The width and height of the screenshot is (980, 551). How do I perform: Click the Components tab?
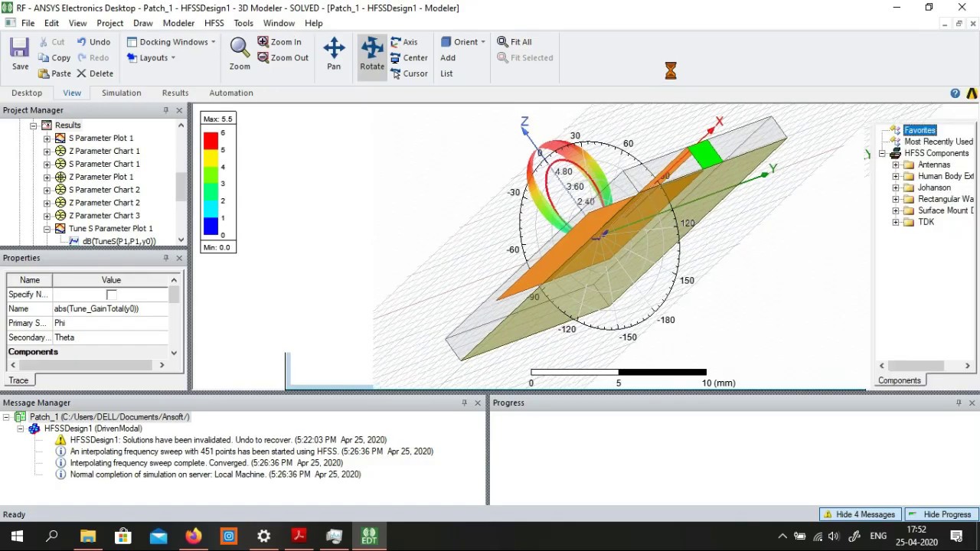point(900,380)
